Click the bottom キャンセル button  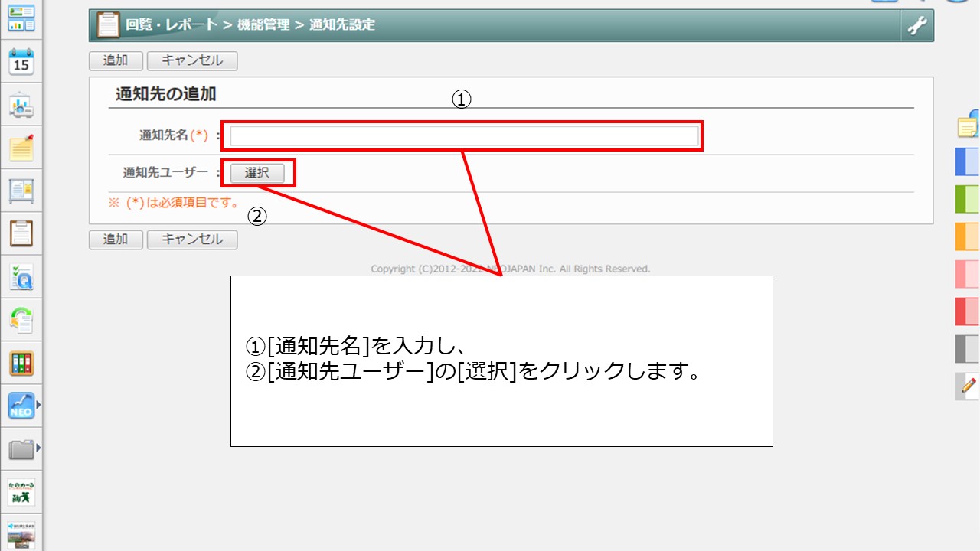coord(192,239)
